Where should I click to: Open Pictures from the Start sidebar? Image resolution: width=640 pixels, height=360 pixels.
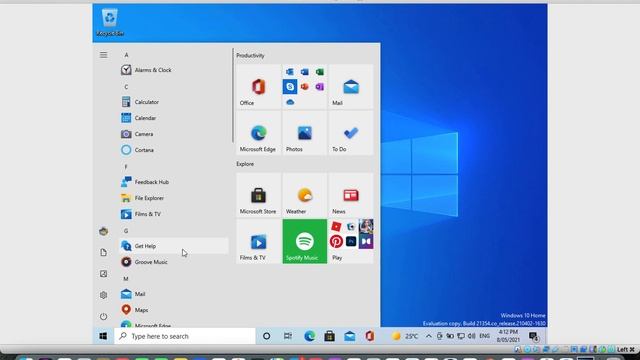tap(104, 274)
